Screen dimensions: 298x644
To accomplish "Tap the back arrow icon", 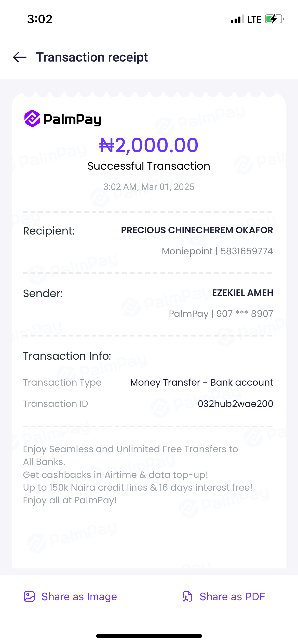I will tap(20, 57).
